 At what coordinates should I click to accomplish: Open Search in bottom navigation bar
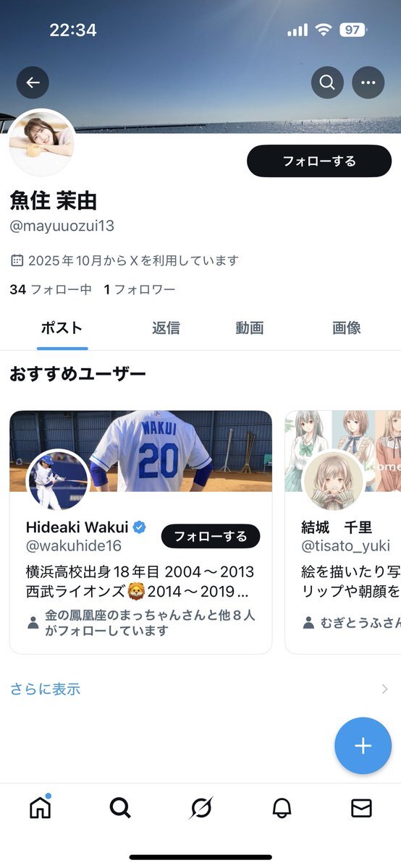120,807
